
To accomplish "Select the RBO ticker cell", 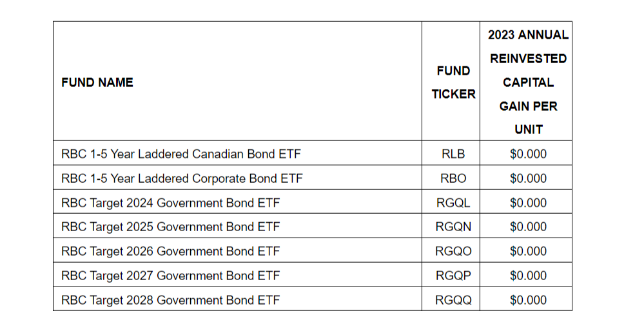I will point(453,178).
